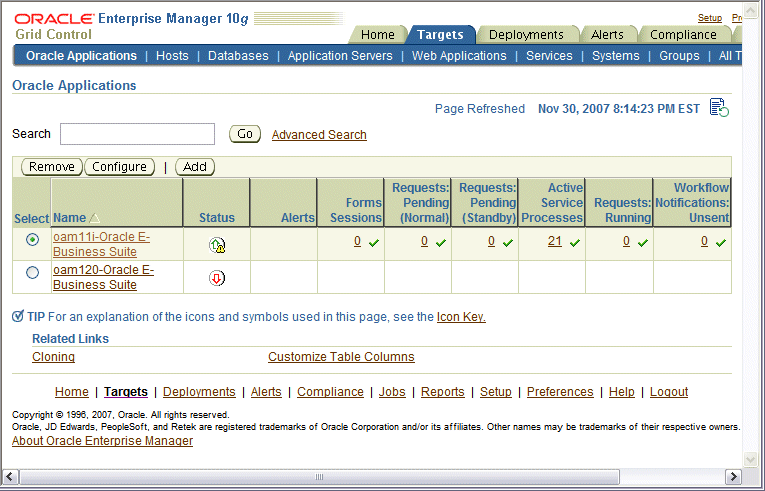Switch to the Targets tab

pyautogui.click(x=440, y=35)
